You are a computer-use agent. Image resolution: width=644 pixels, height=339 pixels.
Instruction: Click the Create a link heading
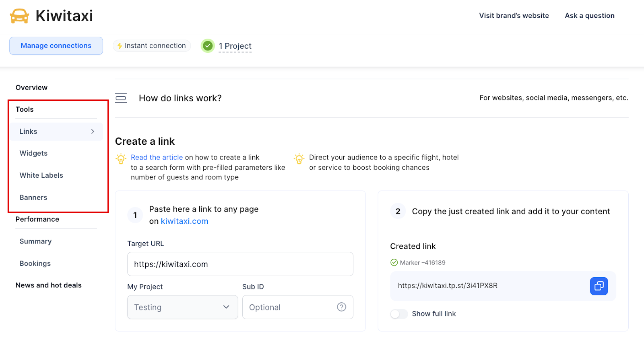coord(145,141)
